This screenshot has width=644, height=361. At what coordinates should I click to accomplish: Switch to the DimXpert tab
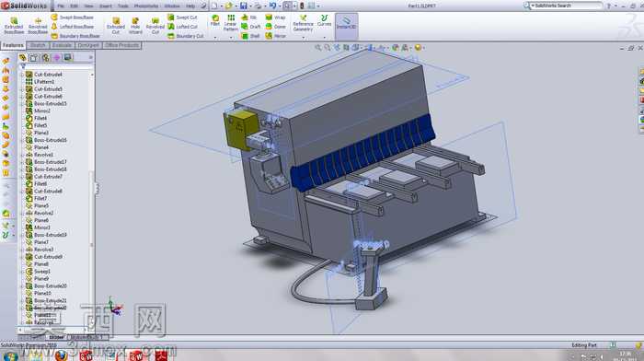tap(88, 45)
